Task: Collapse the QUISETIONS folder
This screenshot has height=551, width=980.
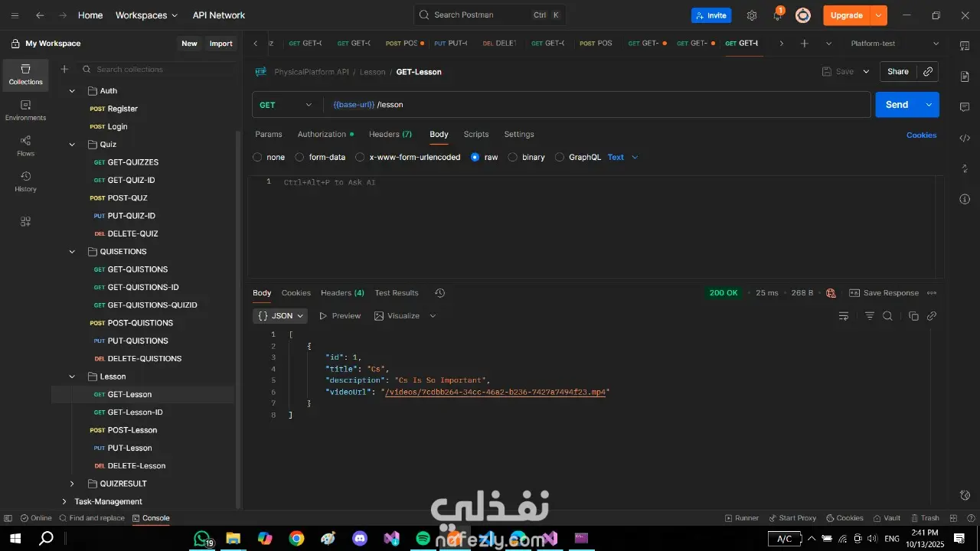Action: coord(72,252)
